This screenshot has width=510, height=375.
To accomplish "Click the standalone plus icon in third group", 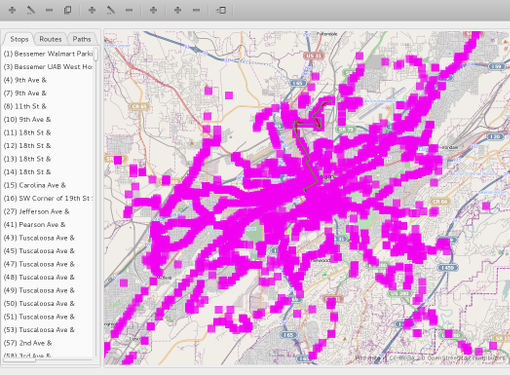I will (153, 10).
